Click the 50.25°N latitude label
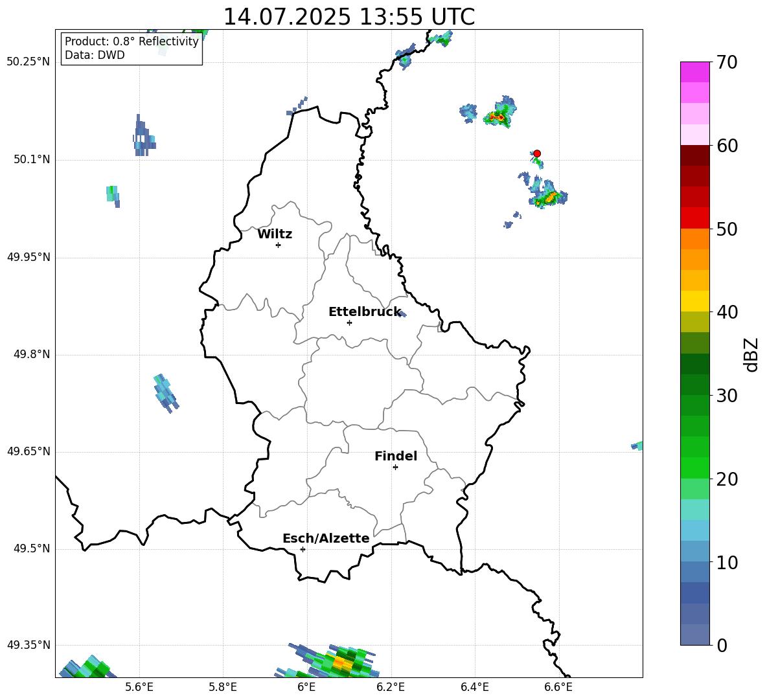Image resolution: width=767 pixels, height=700 pixels. (x=29, y=62)
